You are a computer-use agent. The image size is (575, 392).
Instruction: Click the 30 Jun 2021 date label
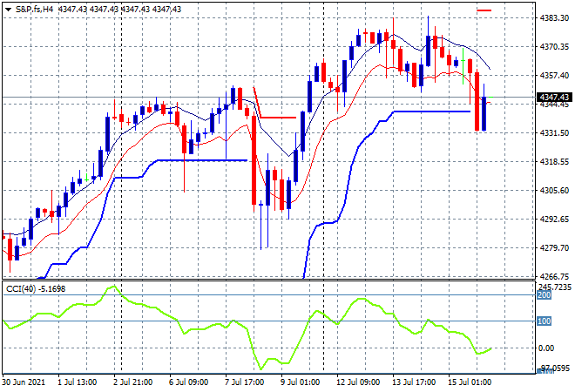(x=24, y=382)
